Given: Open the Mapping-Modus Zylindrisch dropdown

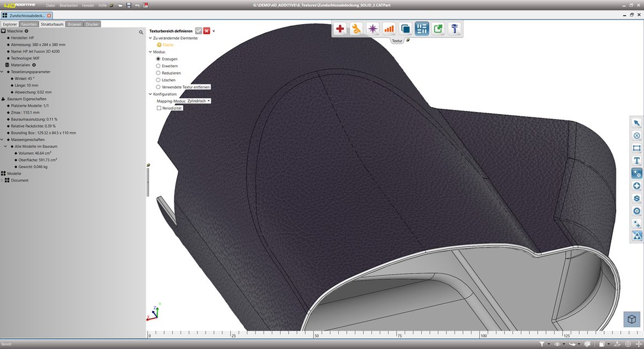Looking at the screenshot, I should [208, 101].
